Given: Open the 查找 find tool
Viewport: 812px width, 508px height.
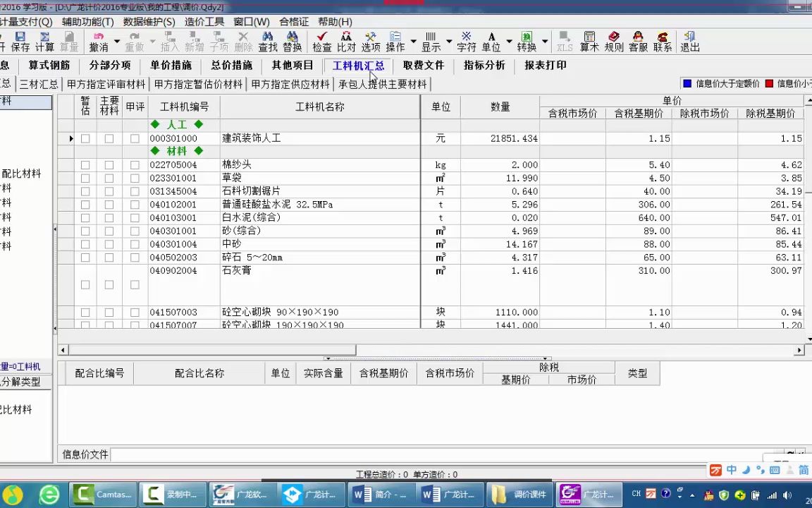Looking at the screenshot, I should click(x=267, y=42).
